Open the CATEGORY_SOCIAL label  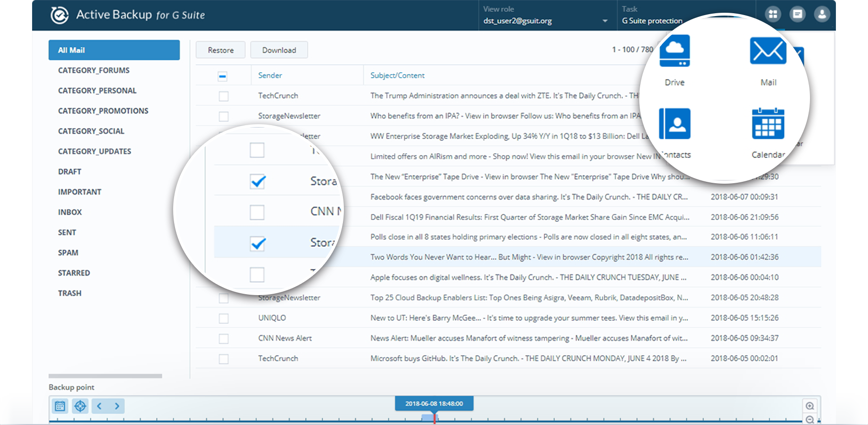[91, 131]
